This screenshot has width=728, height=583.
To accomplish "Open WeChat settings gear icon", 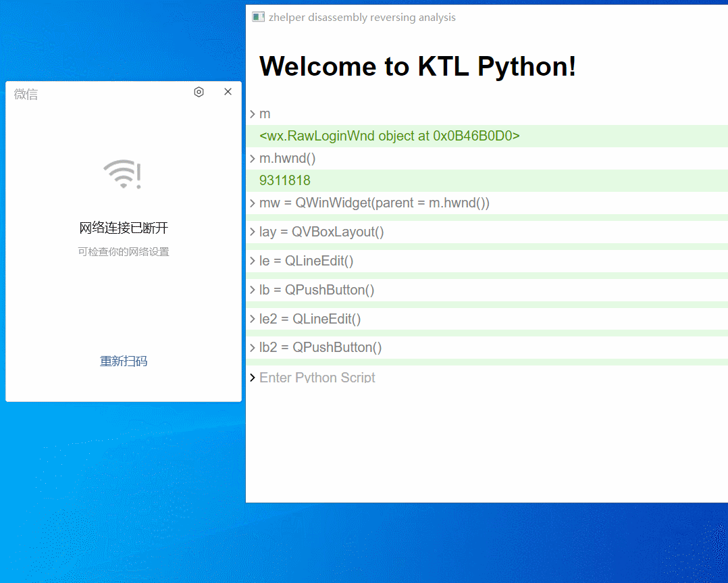I will [199, 92].
